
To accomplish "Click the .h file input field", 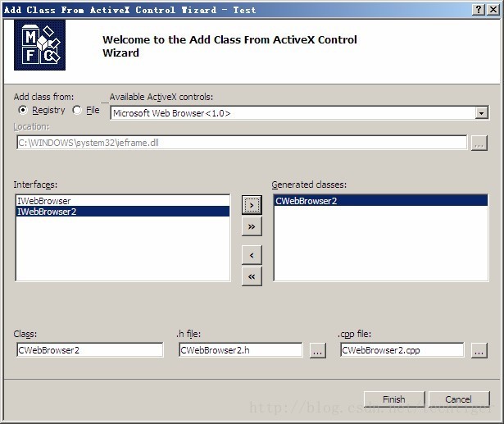I will [x=240, y=350].
